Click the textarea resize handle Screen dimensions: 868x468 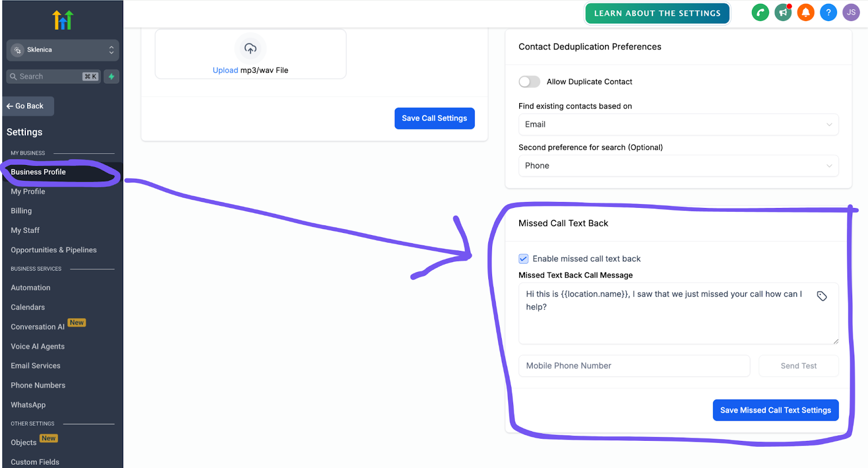tap(835, 341)
